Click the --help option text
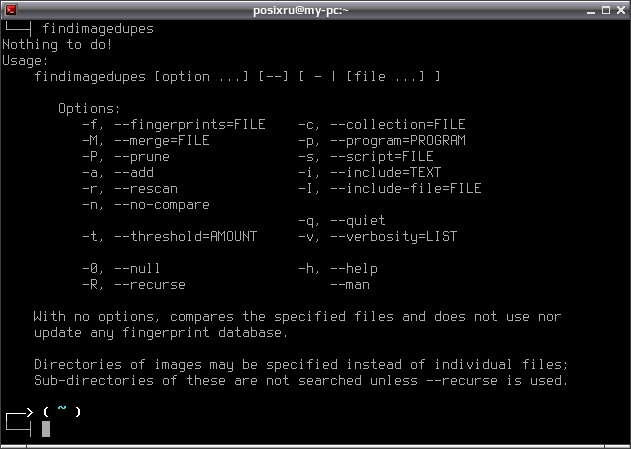 tap(354, 269)
